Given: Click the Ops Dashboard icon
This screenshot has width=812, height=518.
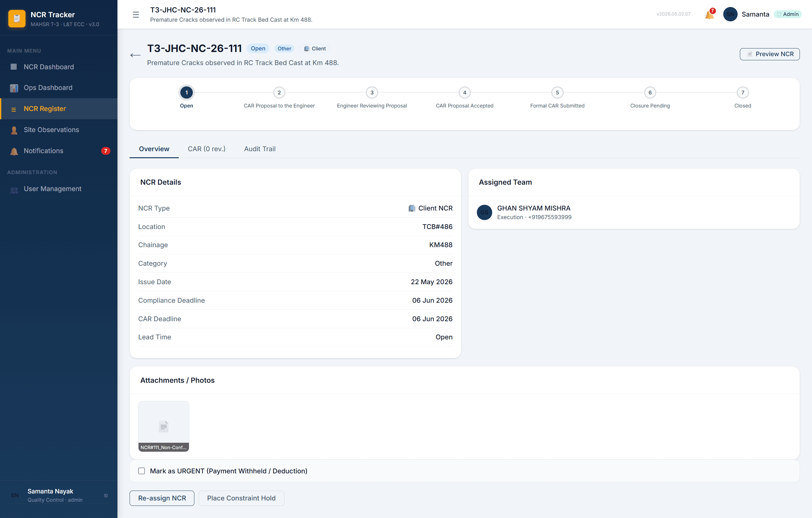Looking at the screenshot, I should pyautogui.click(x=14, y=88).
